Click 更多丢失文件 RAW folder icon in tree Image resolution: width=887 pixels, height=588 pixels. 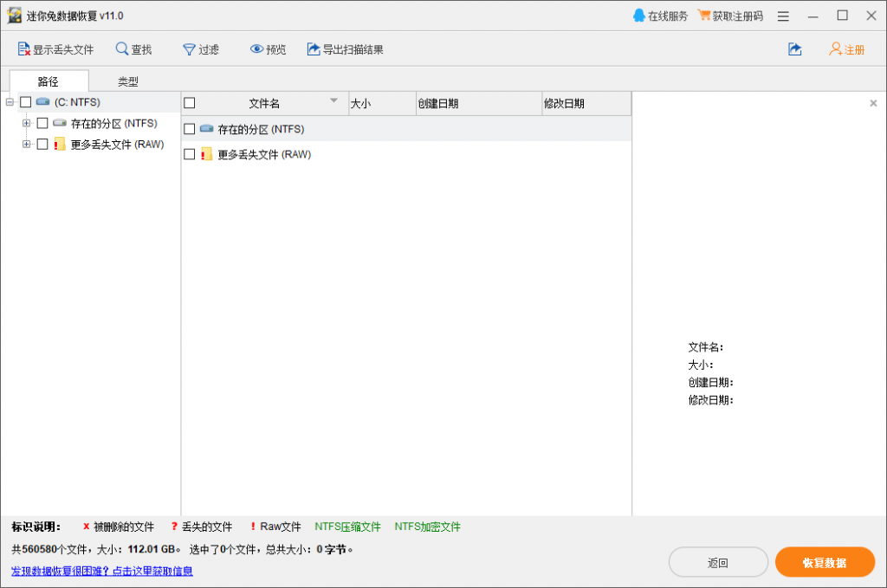60,144
